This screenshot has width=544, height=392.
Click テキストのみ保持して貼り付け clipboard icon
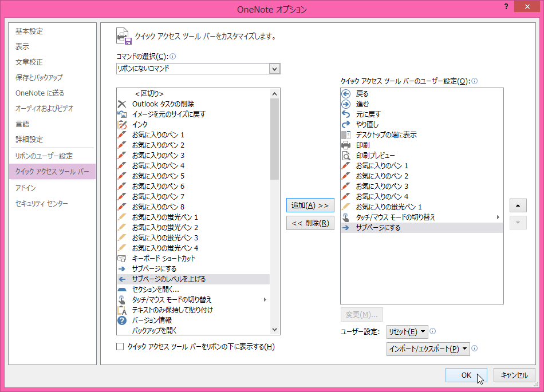(122, 310)
